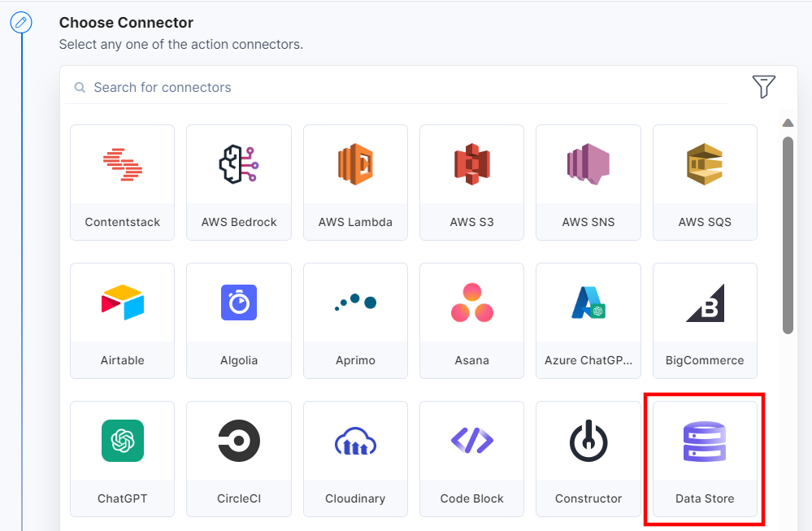Image resolution: width=812 pixels, height=531 pixels.
Task: Click the Cloudinary label
Action: (x=355, y=499)
